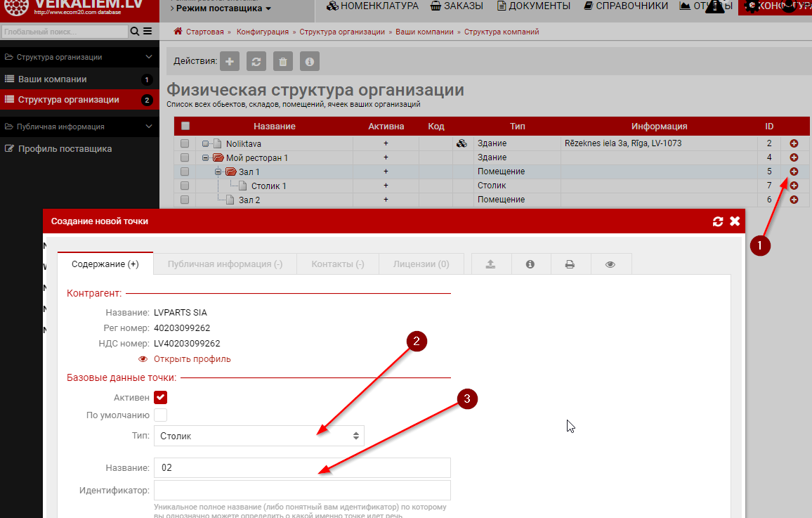The height and width of the screenshot is (518, 812).
Task: Click the Открыть профиль link
Action: point(192,359)
